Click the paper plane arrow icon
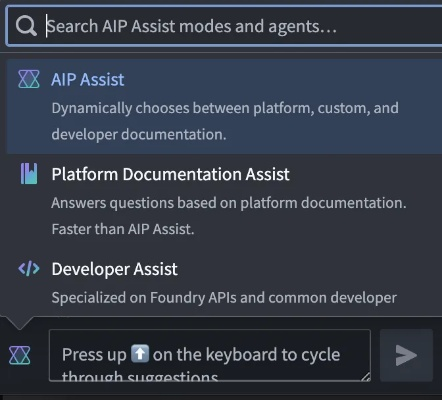Image resolution: width=442 pixels, height=400 pixels. (x=406, y=355)
